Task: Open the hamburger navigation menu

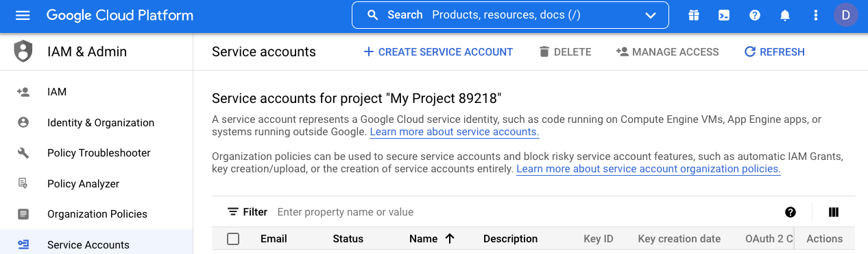Action: pyautogui.click(x=23, y=15)
